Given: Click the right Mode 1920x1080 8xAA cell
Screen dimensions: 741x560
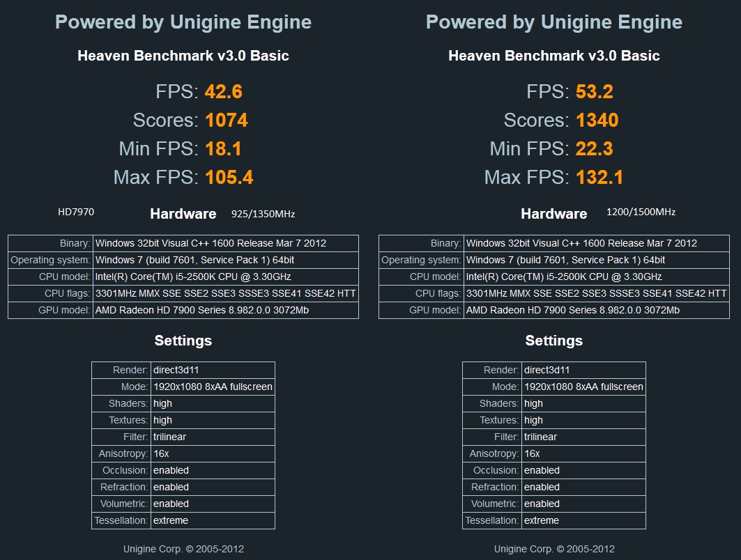Looking at the screenshot, I should 583,387.
